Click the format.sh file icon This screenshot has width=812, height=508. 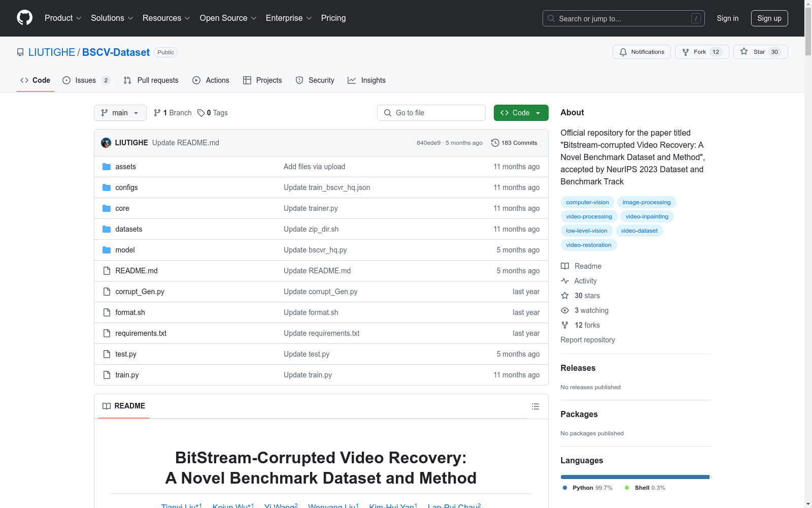[x=107, y=312]
